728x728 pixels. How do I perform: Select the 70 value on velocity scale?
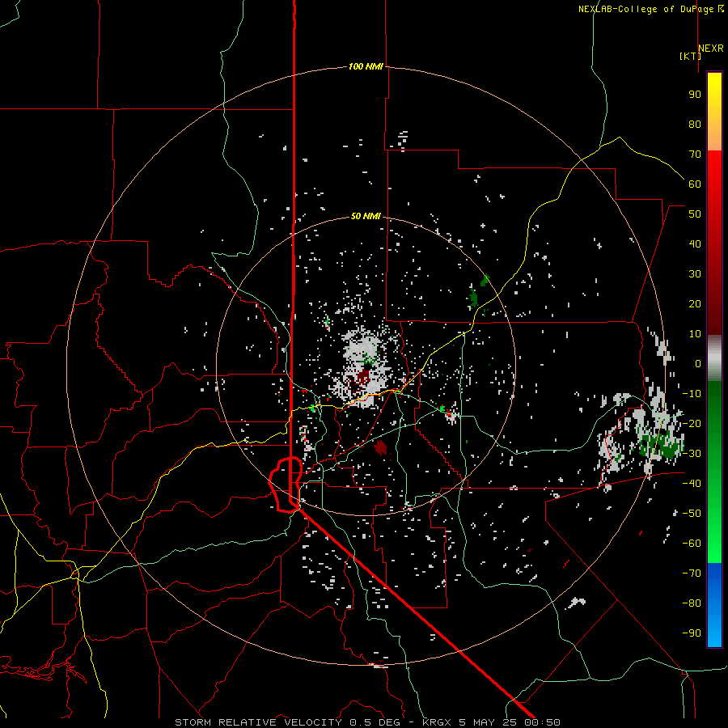coord(695,154)
